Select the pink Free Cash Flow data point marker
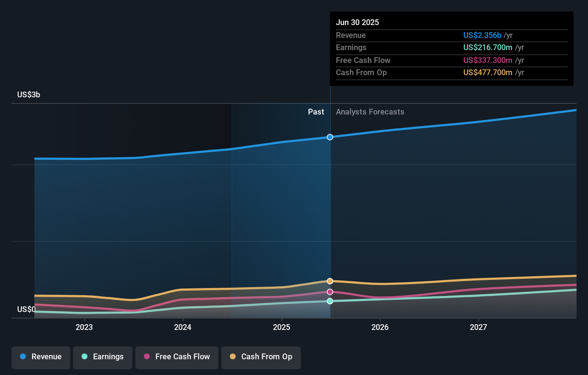 (329, 291)
